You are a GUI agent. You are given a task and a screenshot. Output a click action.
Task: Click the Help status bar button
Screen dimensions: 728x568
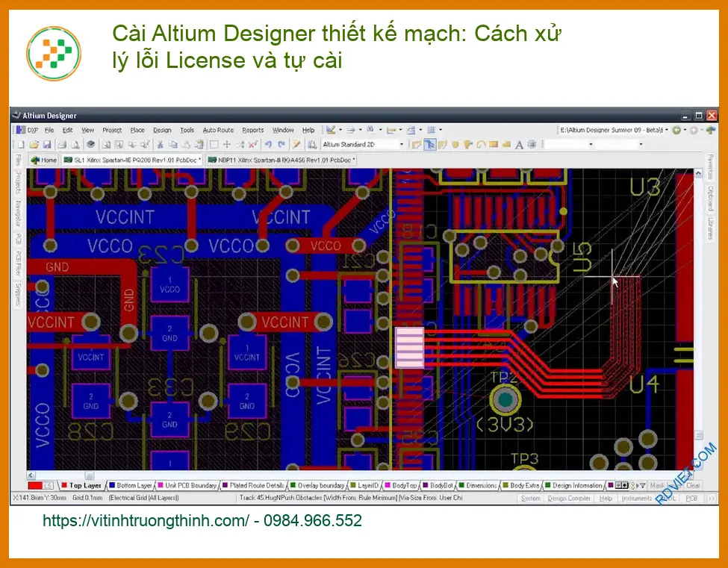click(x=606, y=499)
